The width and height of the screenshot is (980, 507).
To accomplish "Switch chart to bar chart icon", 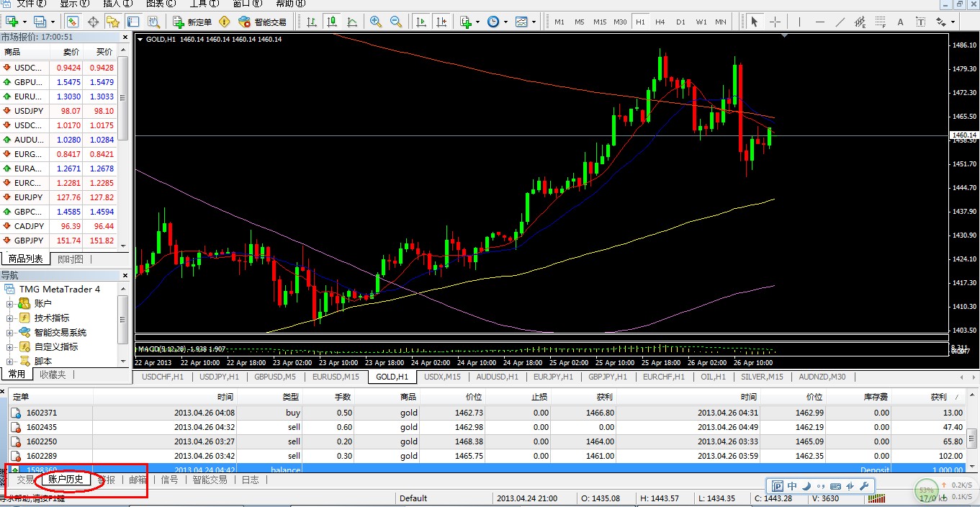I will point(312,22).
